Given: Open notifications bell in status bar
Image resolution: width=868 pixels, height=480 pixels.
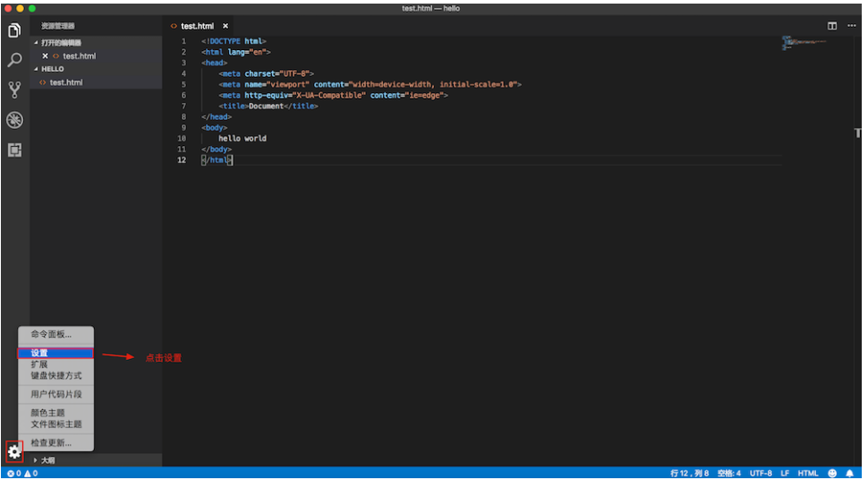Looking at the screenshot, I should [x=850, y=474].
